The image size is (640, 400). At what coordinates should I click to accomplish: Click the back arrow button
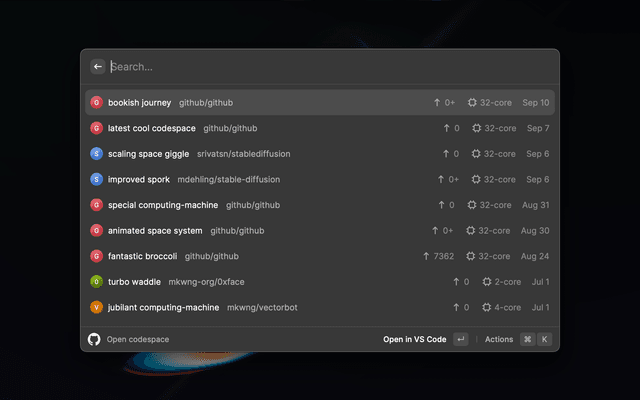coord(98,67)
